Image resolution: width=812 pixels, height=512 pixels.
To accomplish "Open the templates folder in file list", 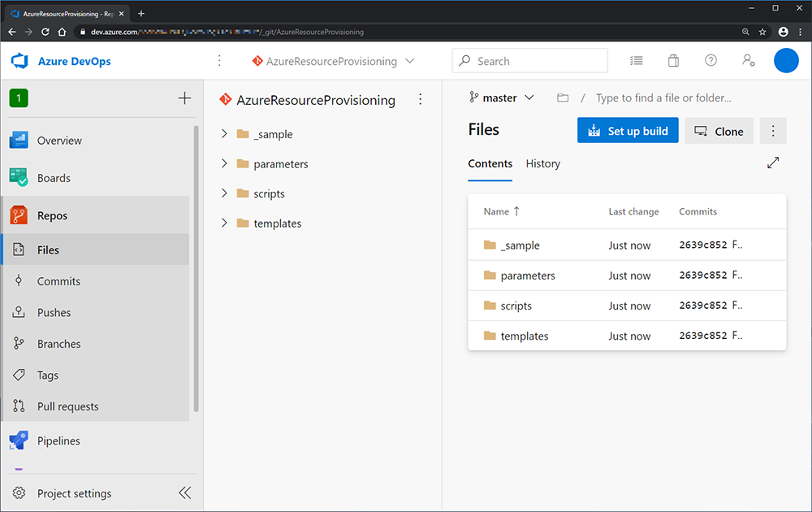I will coord(524,336).
